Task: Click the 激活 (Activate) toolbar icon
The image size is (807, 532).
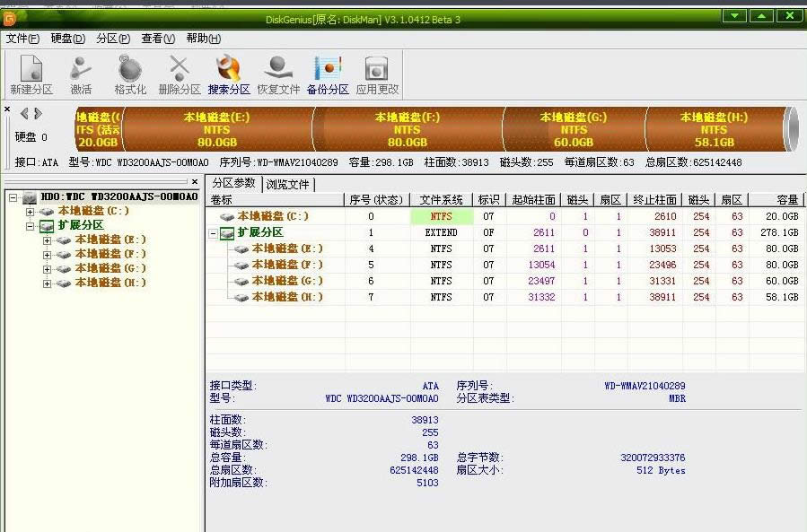Action: pos(79,72)
